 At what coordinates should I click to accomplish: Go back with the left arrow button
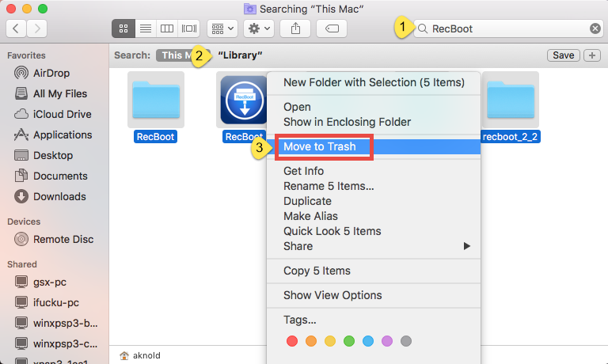tap(17, 28)
